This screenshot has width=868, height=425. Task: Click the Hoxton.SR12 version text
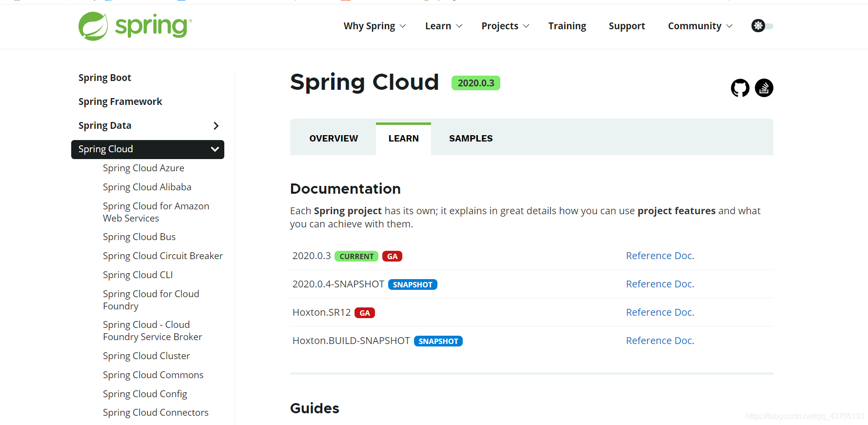(321, 312)
